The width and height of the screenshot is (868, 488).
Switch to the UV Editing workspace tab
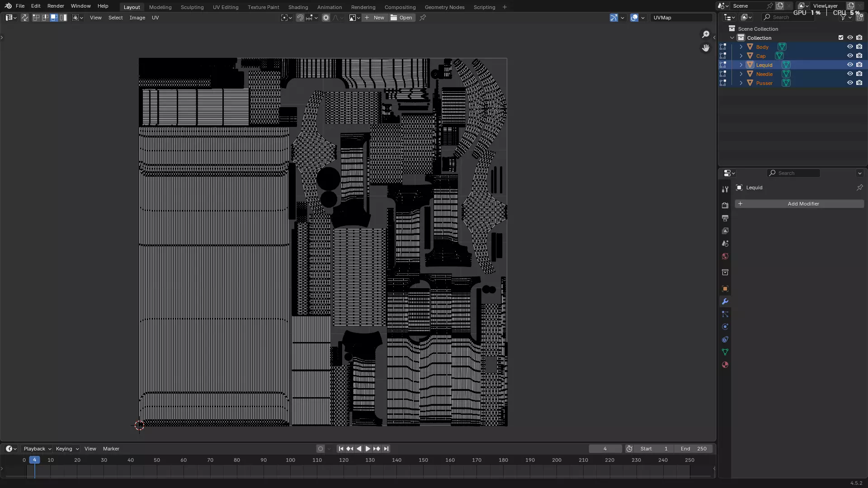pos(226,7)
